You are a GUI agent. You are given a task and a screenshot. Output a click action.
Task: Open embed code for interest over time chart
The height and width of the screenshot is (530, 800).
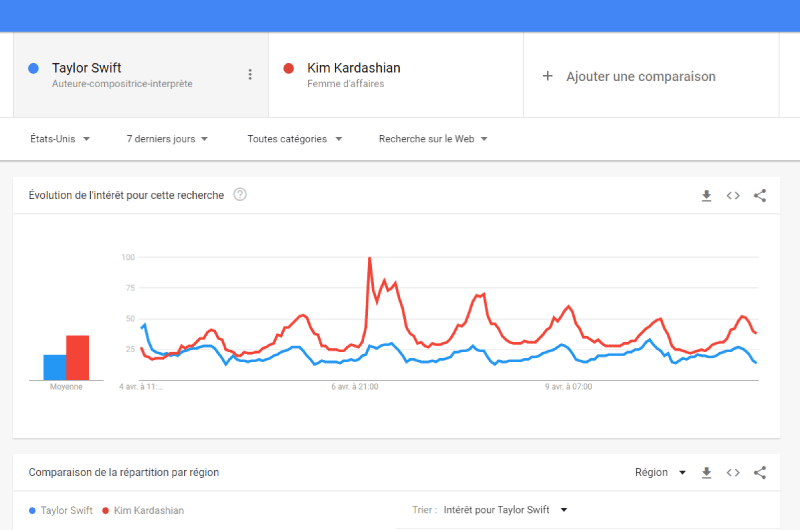733,196
